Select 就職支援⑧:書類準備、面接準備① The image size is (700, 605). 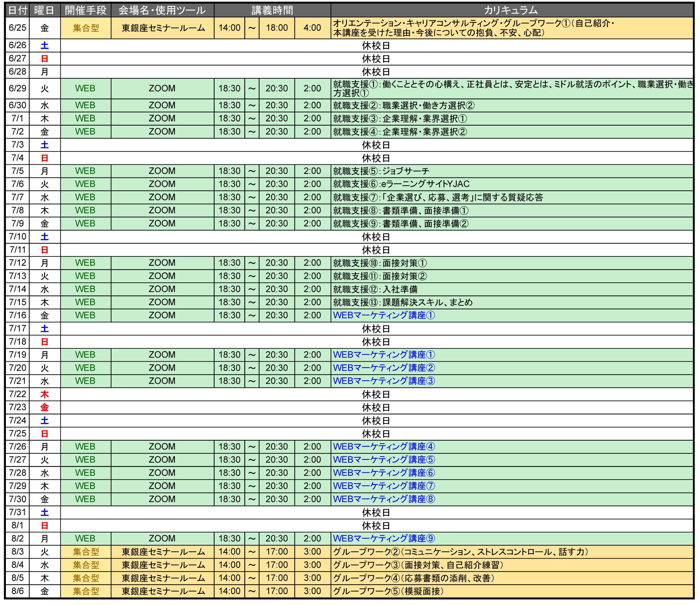pos(401,211)
